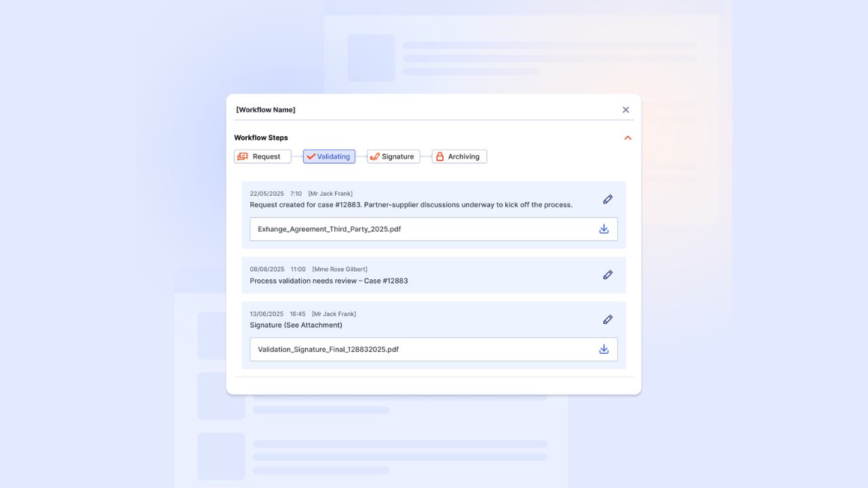The height and width of the screenshot is (488, 868).
Task: Click the 16:45 time label
Action: click(x=298, y=314)
